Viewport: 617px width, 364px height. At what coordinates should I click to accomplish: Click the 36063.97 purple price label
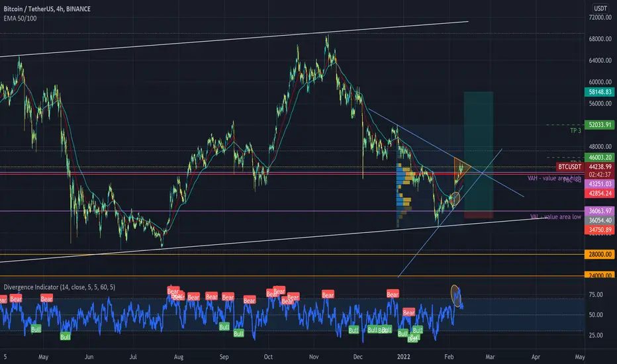click(600, 211)
